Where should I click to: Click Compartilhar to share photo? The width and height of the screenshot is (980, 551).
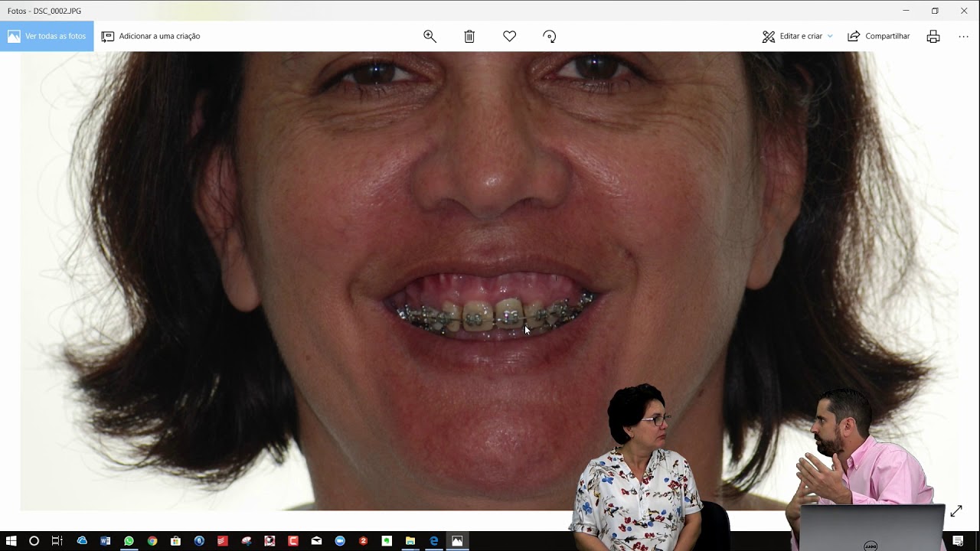tap(879, 36)
